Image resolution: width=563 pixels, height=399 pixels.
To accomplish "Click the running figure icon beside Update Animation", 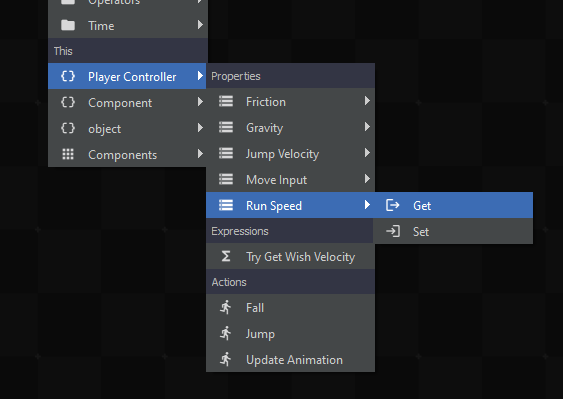I will click(x=226, y=359).
